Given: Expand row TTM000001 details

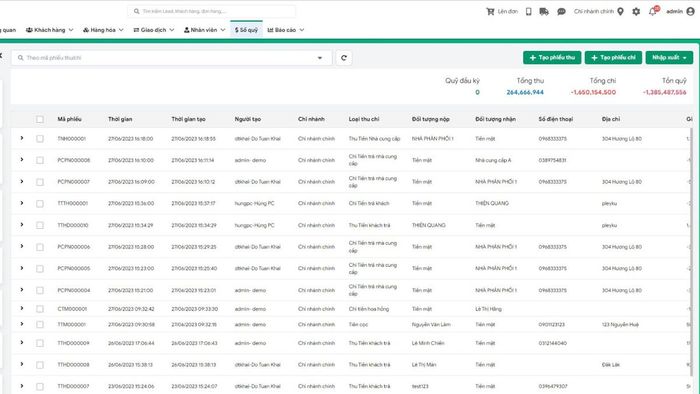Looking at the screenshot, I should (x=21, y=323).
